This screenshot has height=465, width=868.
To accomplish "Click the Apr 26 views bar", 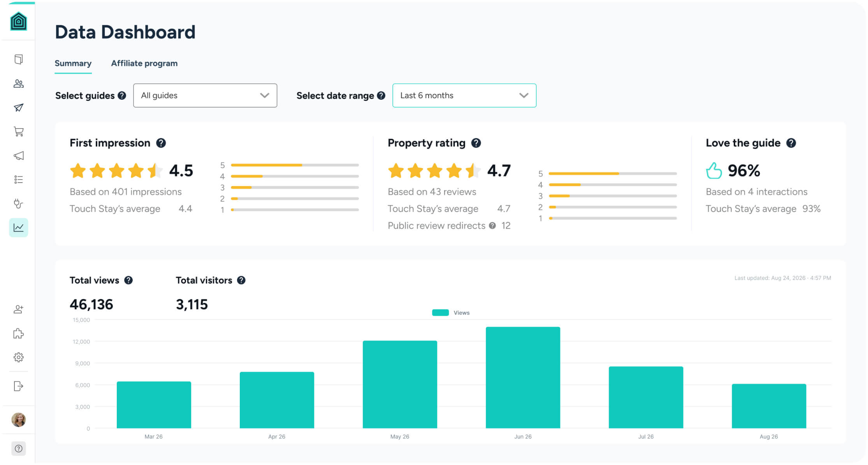I will pos(277,400).
